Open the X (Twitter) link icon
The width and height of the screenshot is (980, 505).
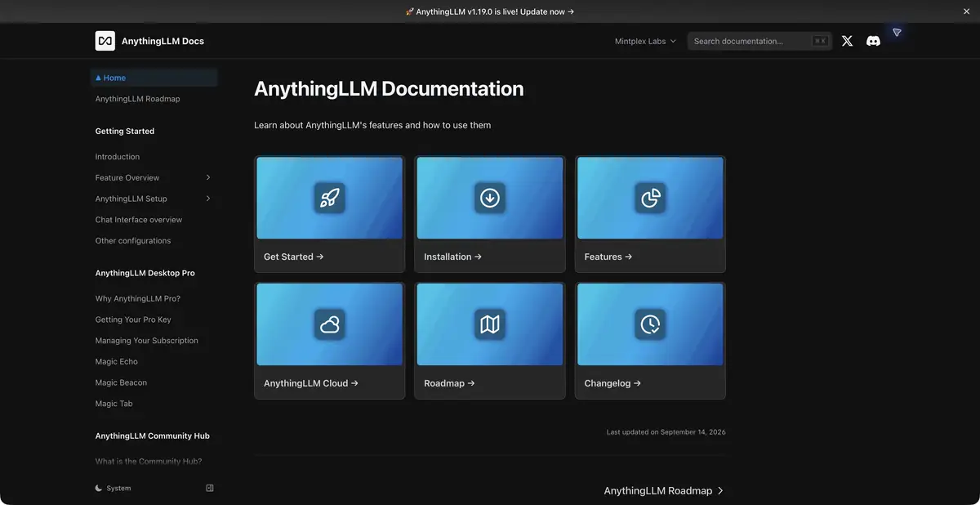847,41
